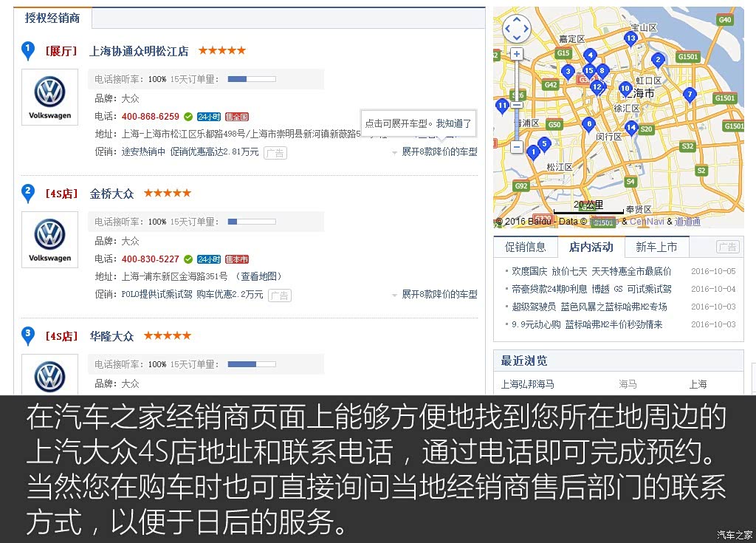The height and width of the screenshot is (543, 756).
Task: Click 查看地图 for 金桥大众 address
Action: [259, 276]
